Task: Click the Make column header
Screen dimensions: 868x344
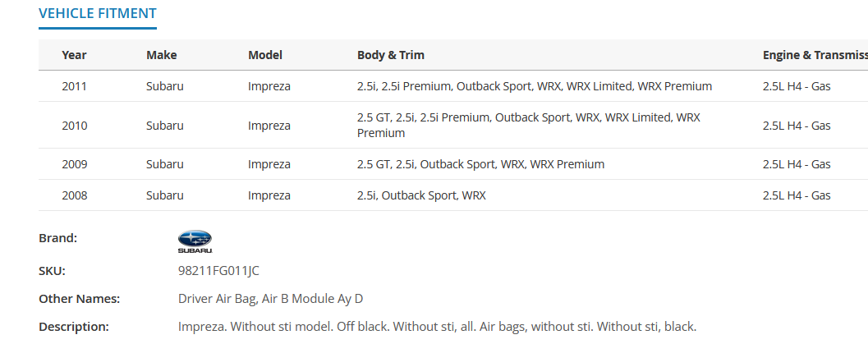Action: coord(162,55)
